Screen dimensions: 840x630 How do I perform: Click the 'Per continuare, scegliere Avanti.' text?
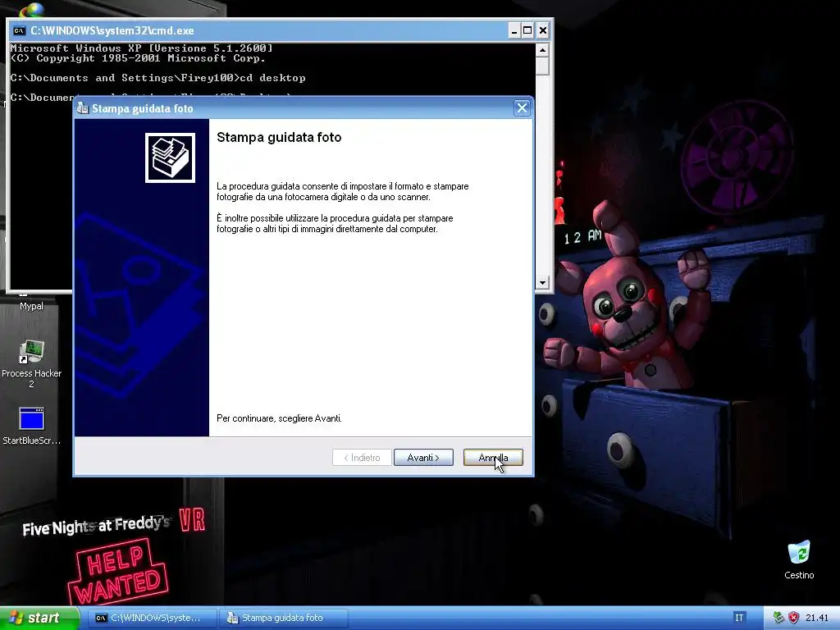coord(279,418)
